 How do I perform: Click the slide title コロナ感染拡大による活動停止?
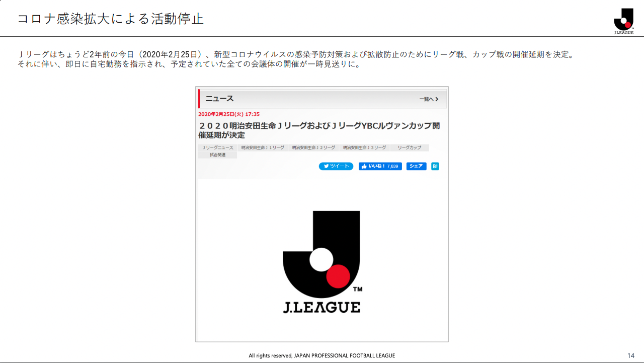[110, 19]
